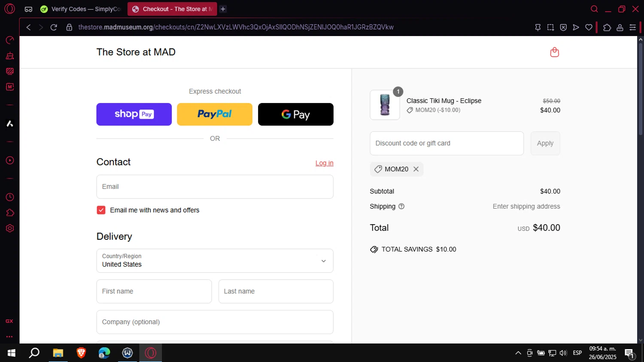Open sidebar three-dots setup menu
This screenshot has width=644, height=362.
coord(9,337)
